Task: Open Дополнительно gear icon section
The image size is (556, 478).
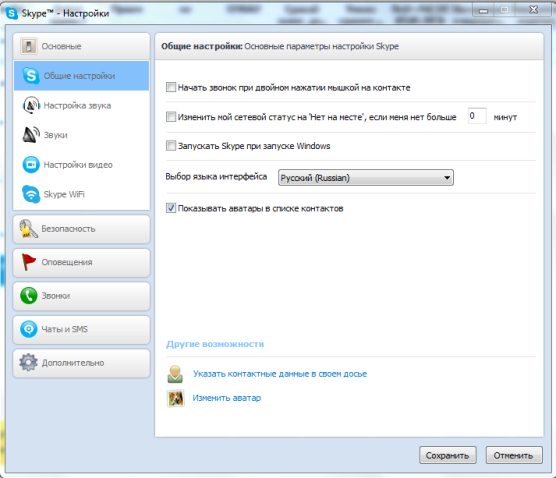Action: click(x=28, y=362)
